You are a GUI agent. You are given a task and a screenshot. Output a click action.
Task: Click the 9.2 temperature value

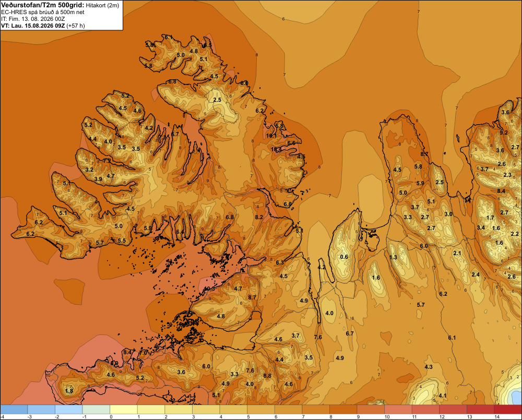click(504, 133)
